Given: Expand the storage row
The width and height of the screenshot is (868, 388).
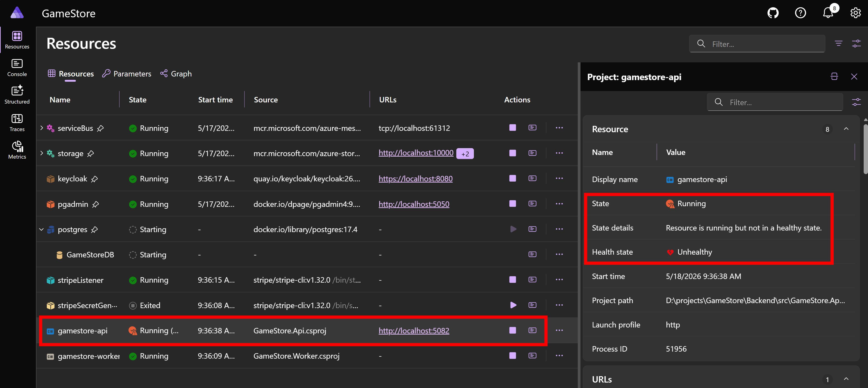Looking at the screenshot, I should point(41,153).
